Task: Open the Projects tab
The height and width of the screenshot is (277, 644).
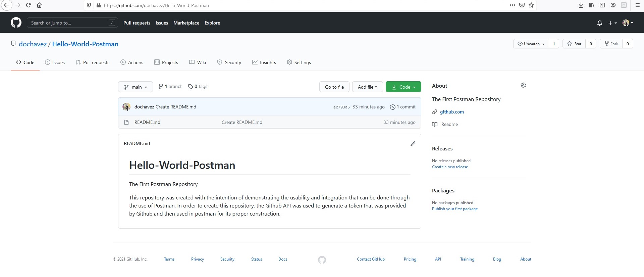Action: [166, 62]
